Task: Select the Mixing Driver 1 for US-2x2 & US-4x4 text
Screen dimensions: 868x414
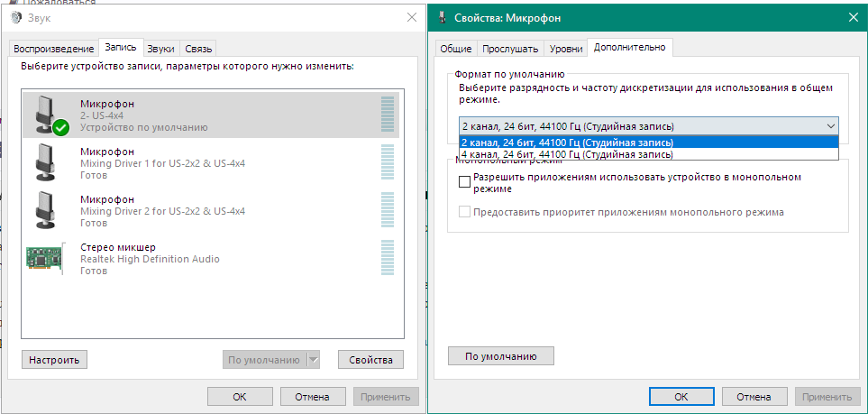Action: [163, 163]
